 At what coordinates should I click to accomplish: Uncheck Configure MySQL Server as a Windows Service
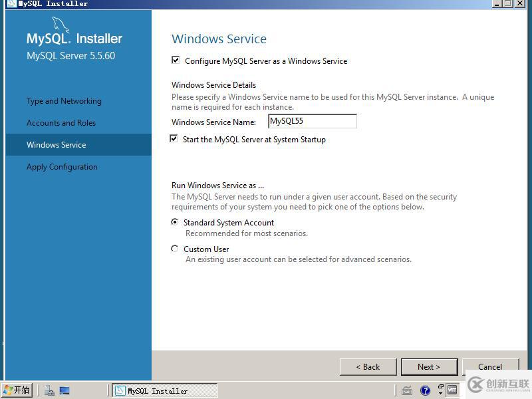[176, 61]
